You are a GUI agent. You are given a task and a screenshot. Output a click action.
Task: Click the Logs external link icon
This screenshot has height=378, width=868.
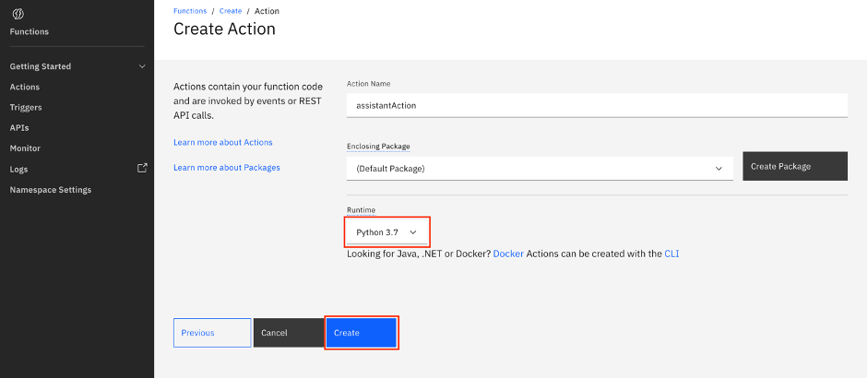(x=142, y=168)
